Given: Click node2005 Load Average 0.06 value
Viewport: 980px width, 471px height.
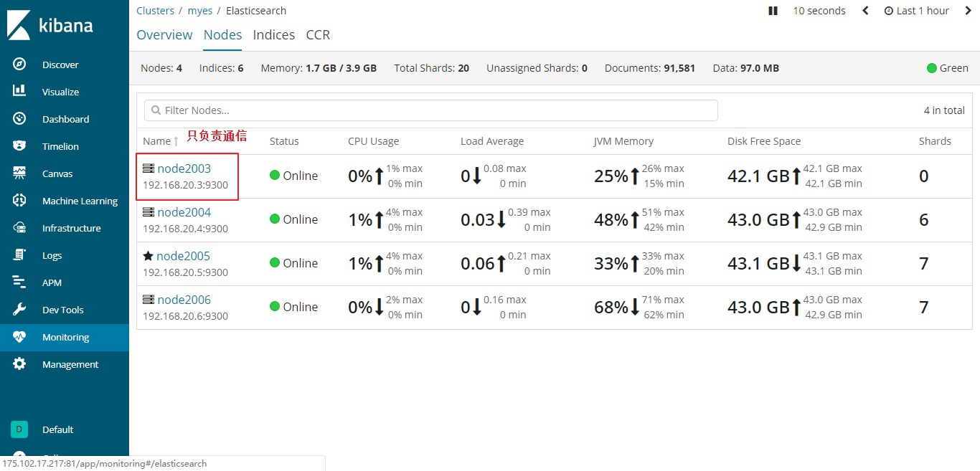Looking at the screenshot, I should (478, 263).
